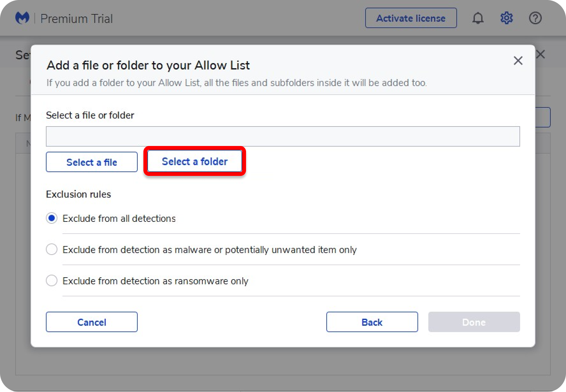The width and height of the screenshot is (566, 392).
Task: Choose malware or potentially unwanted item exclusion
Action: coord(52,249)
